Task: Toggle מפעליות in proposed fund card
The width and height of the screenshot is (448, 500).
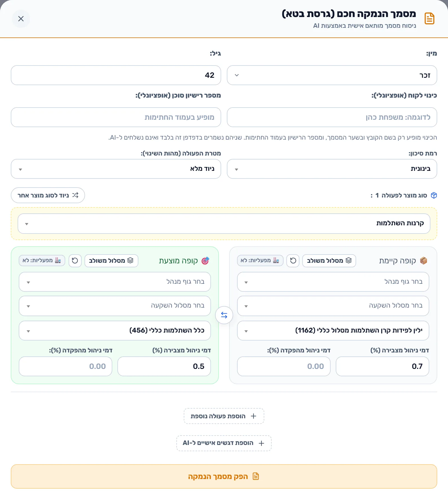Action: click(x=42, y=260)
